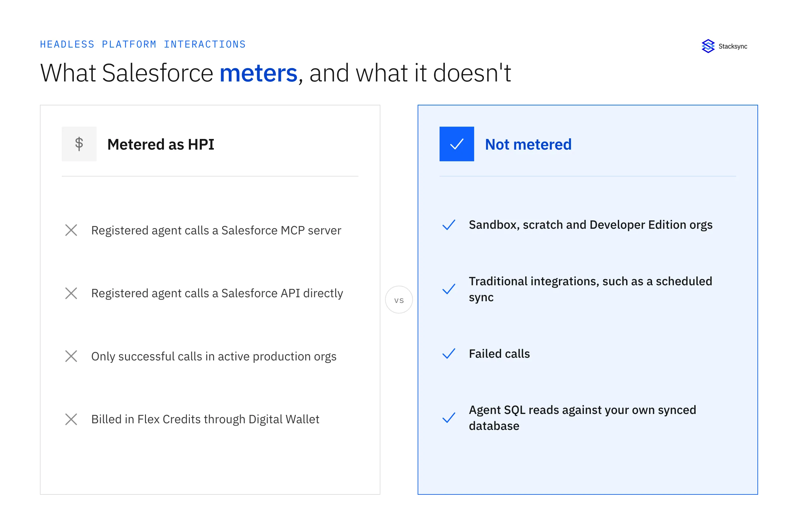Image resolution: width=798 pixels, height=532 pixels.
Task: Click the X icon next to Salesforce MCP server
Action: [x=71, y=230]
